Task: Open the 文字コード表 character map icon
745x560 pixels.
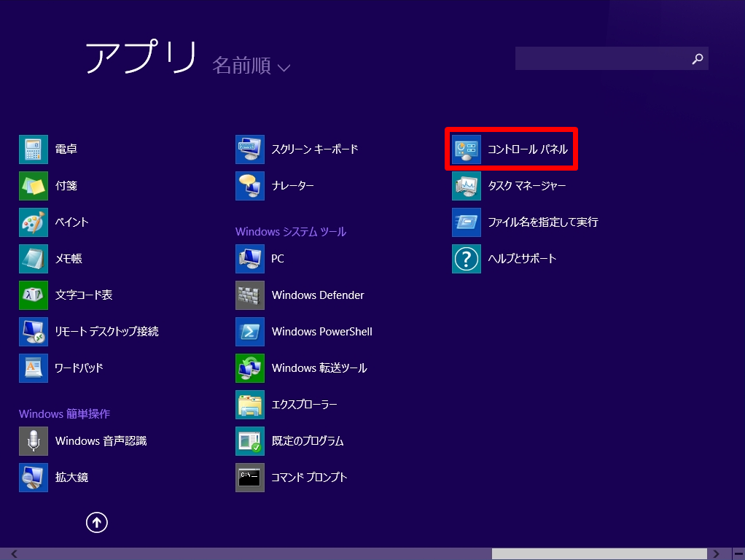Action: (34, 295)
